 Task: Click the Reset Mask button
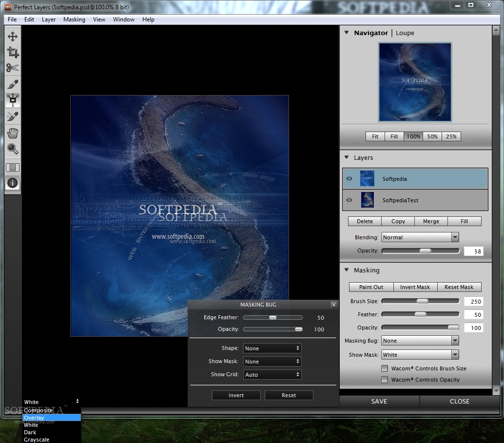point(459,287)
